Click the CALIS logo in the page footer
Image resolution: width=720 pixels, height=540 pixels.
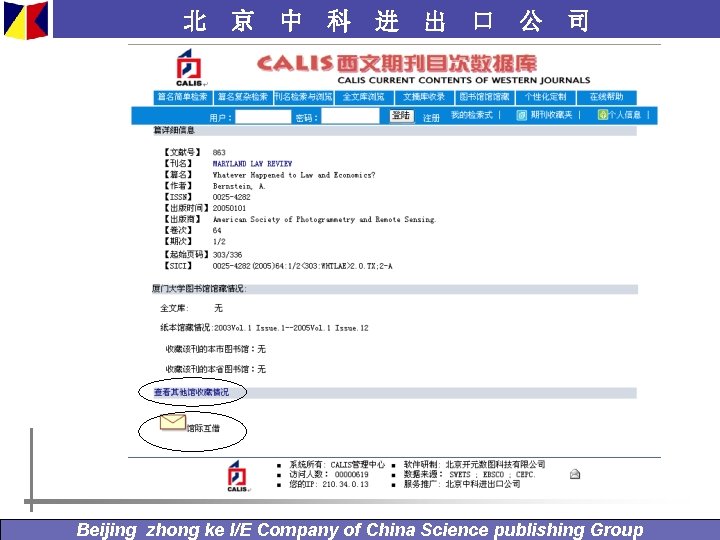237,476
